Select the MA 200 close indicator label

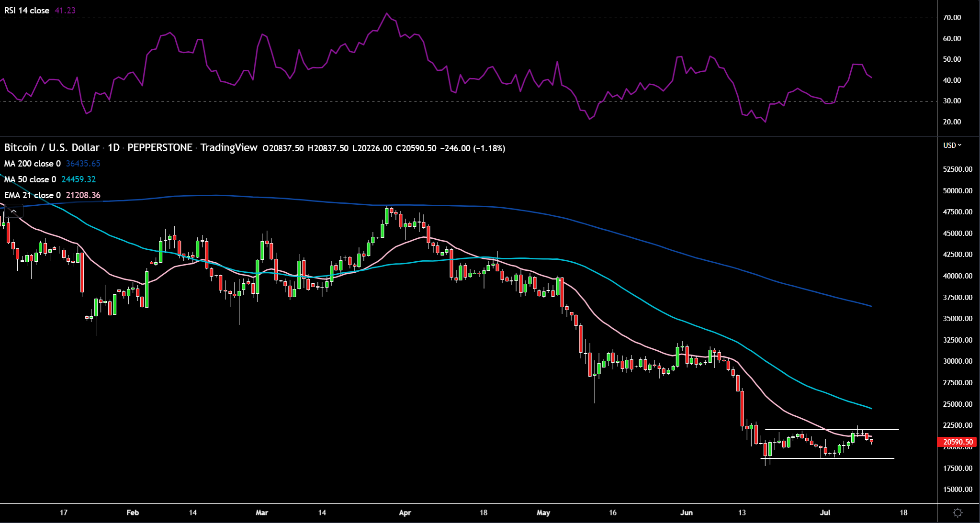33,164
